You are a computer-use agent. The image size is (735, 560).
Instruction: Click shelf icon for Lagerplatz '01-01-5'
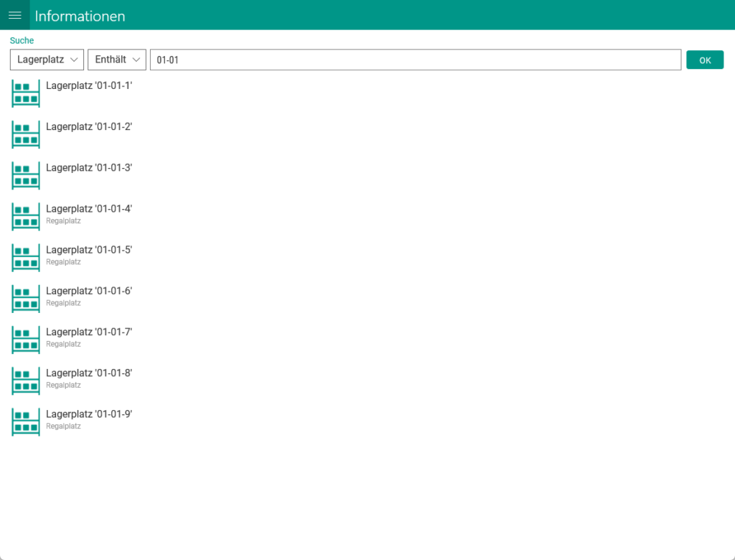[26, 258]
